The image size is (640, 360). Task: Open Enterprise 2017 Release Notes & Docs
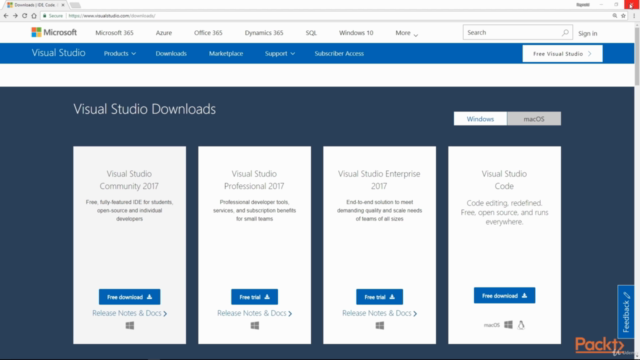tap(379, 313)
